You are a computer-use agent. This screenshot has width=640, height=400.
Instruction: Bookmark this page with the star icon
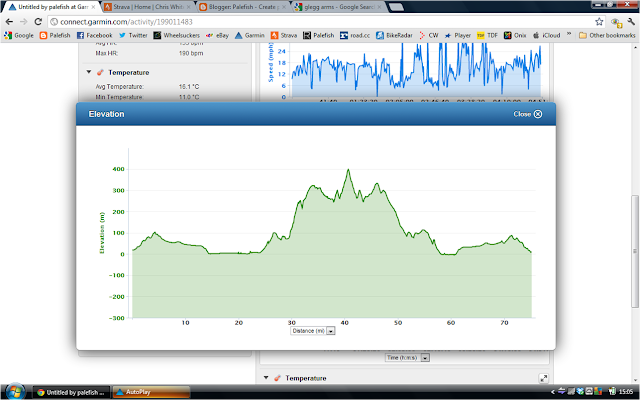(x=599, y=22)
